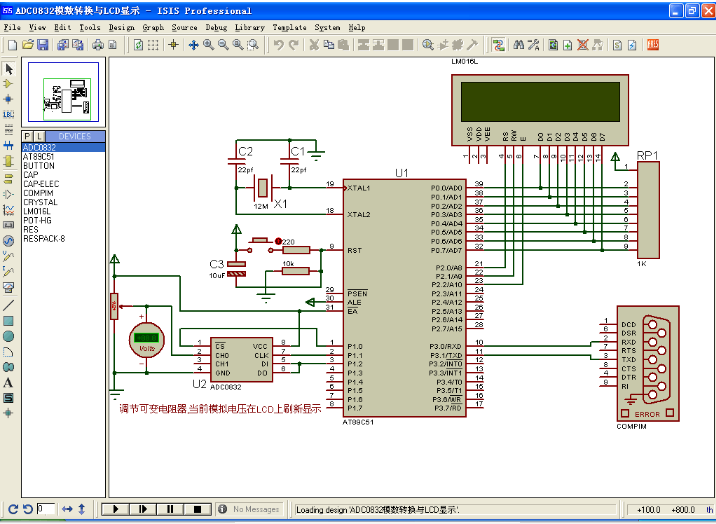Select the Text Script Mode tool
This screenshot has height=524, width=716.
click(8, 130)
